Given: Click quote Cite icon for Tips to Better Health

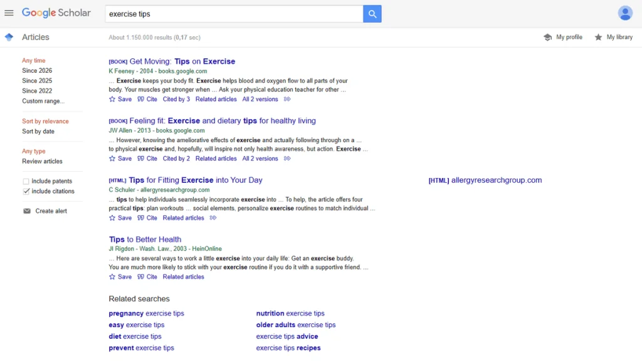Looking at the screenshot, I should pos(140,276).
